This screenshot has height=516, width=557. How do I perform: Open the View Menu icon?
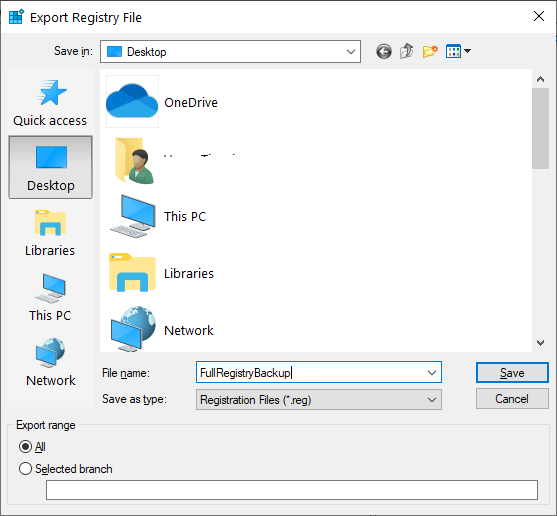click(458, 51)
